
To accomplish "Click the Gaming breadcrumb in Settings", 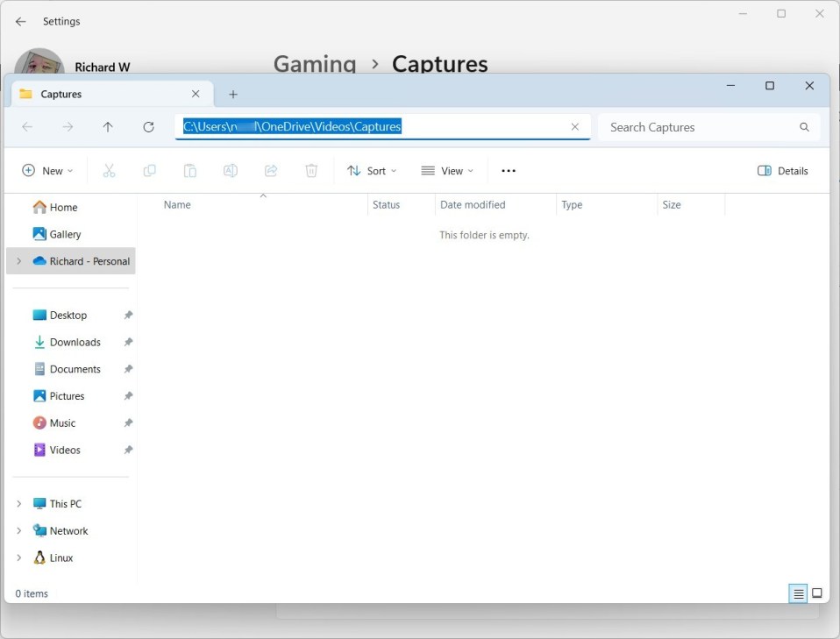I will 315,64.
